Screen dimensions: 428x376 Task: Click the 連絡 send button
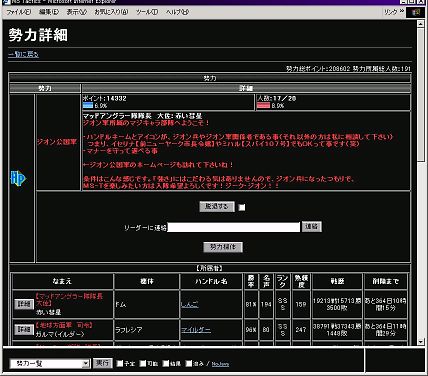(311, 227)
